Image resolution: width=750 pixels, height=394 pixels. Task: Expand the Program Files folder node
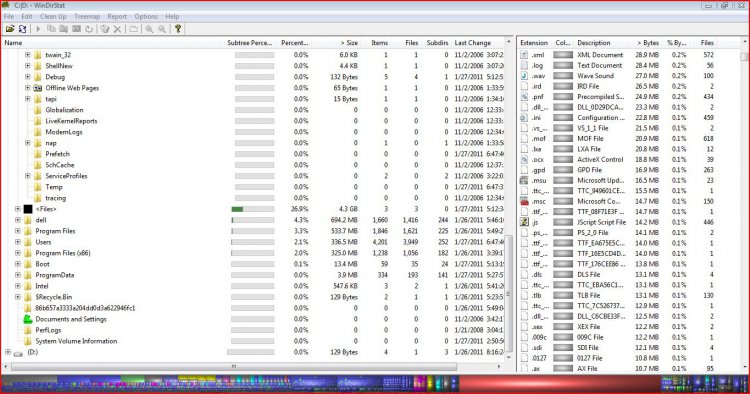click(18, 231)
